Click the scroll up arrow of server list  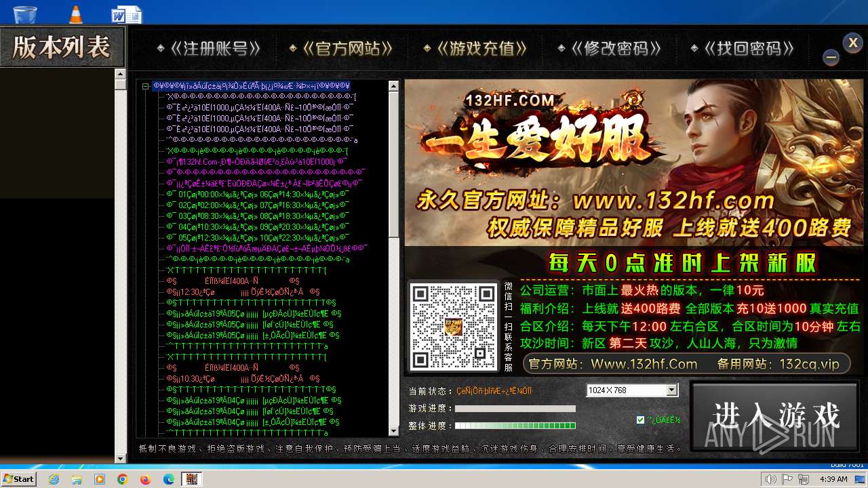point(394,86)
